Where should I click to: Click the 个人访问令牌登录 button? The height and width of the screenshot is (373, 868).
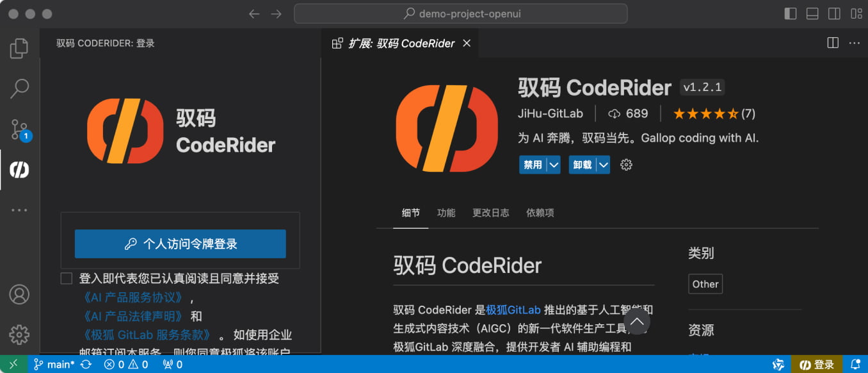click(180, 244)
